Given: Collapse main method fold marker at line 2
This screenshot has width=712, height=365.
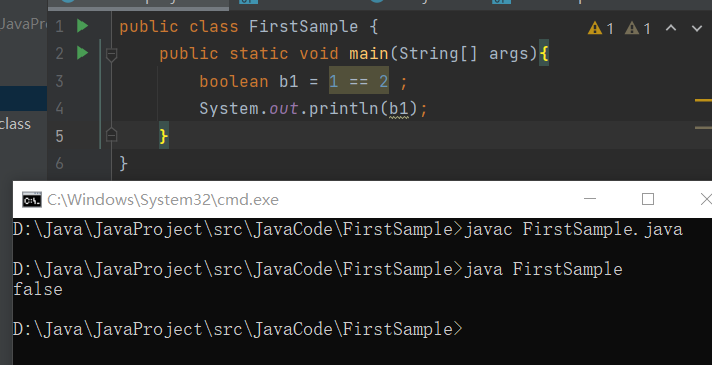Looking at the screenshot, I should click(111, 54).
